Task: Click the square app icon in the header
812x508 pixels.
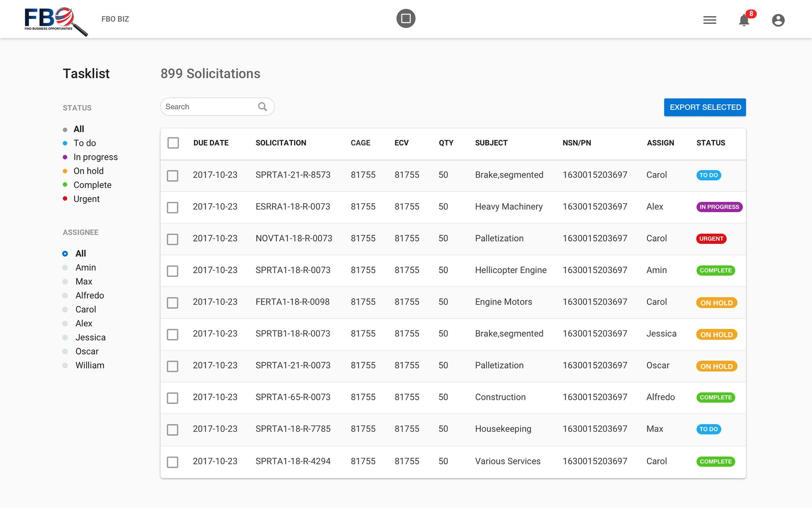Action: [x=406, y=19]
